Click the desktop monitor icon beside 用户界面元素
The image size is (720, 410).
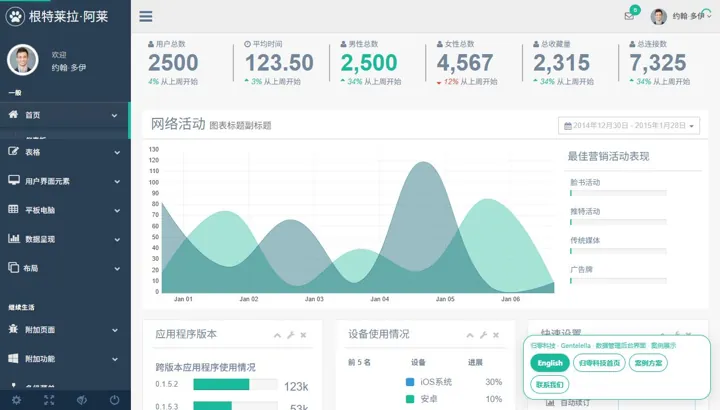[x=14, y=180]
